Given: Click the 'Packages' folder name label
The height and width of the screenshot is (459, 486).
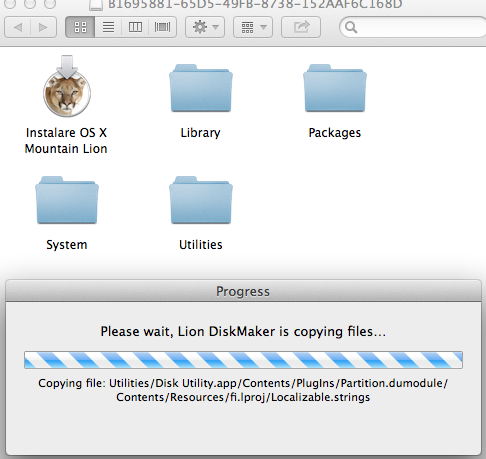Looking at the screenshot, I should tap(335, 133).
